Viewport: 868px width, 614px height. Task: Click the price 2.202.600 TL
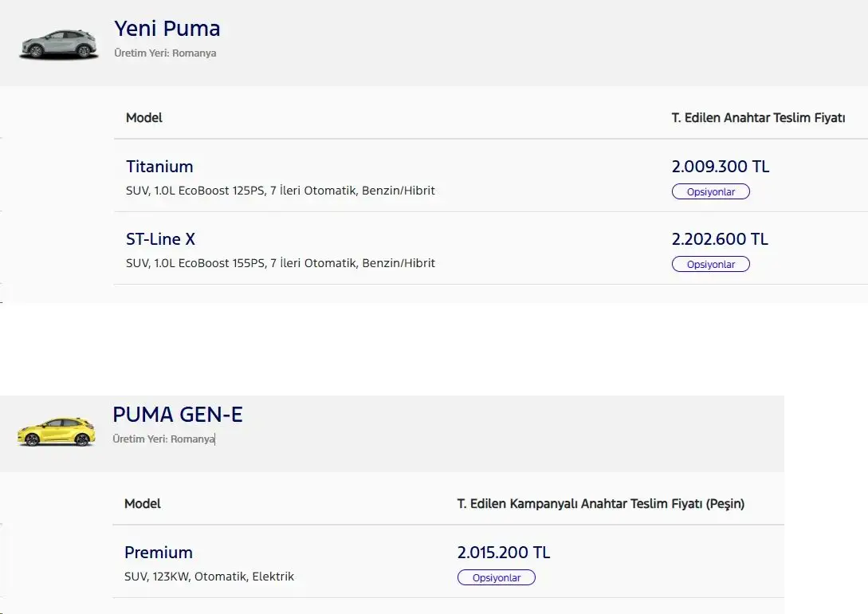720,239
